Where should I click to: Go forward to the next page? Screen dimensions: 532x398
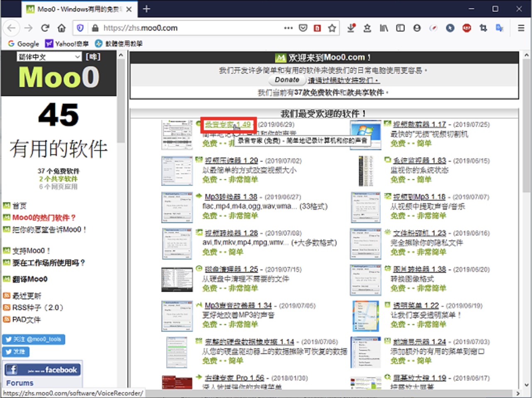coord(28,28)
